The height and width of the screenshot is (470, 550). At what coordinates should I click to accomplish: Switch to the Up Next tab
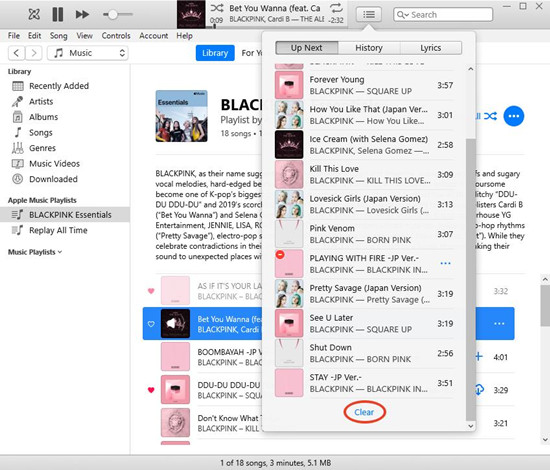pyautogui.click(x=307, y=48)
